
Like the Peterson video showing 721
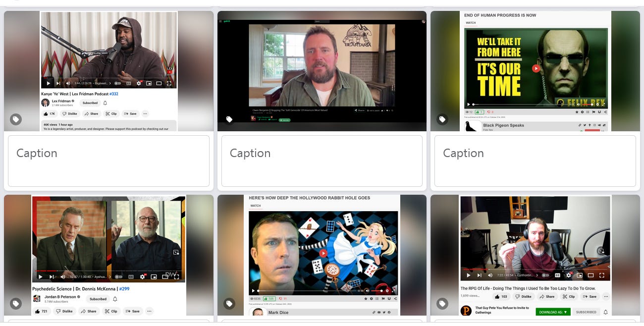(42, 311)
